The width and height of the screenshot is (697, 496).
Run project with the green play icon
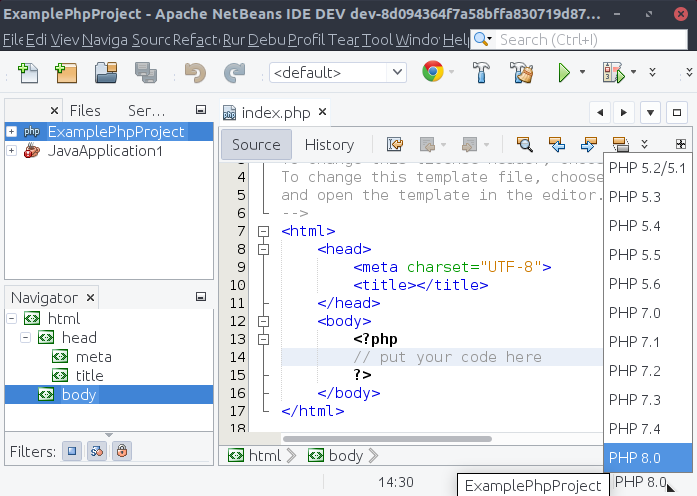[x=564, y=72]
